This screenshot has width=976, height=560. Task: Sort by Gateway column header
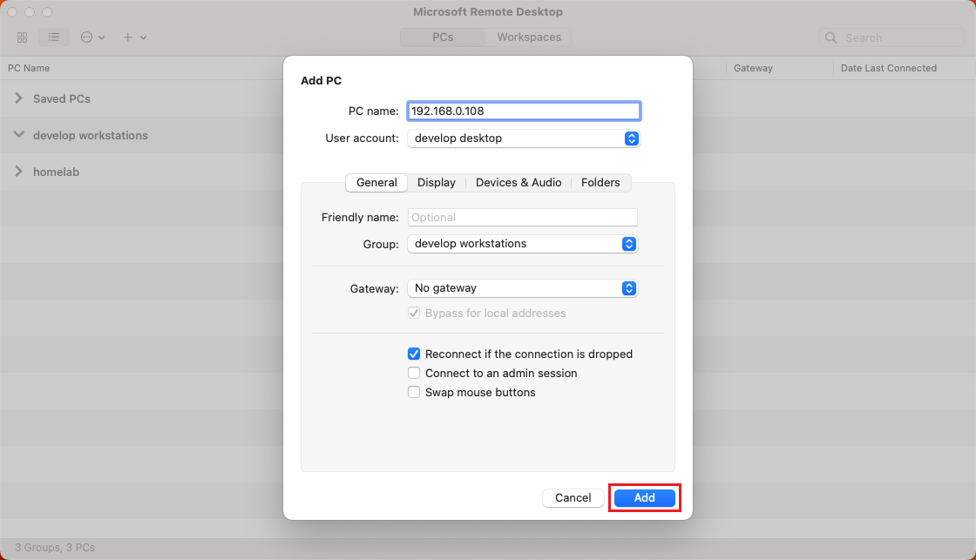pyautogui.click(x=753, y=69)
